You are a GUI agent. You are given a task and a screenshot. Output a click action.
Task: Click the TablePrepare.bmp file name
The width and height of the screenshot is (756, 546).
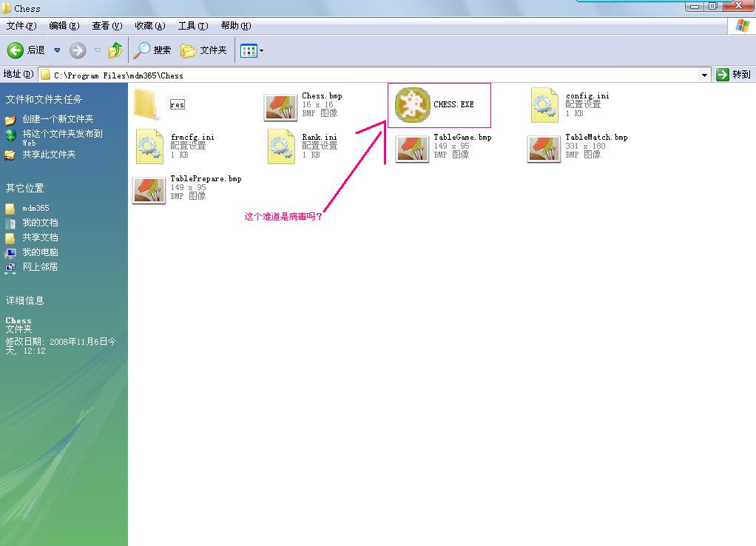pyautogui.click(x=206, y=179)
